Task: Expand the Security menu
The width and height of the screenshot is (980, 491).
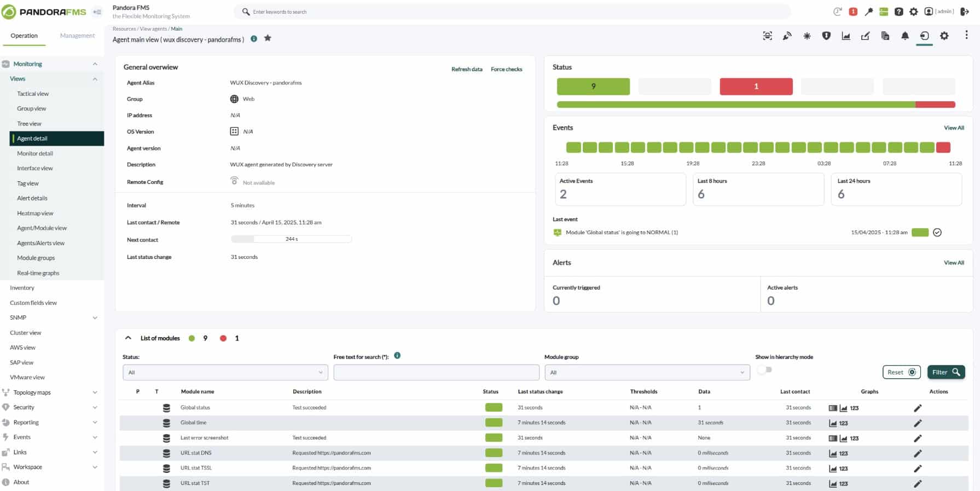Action: 95,408
